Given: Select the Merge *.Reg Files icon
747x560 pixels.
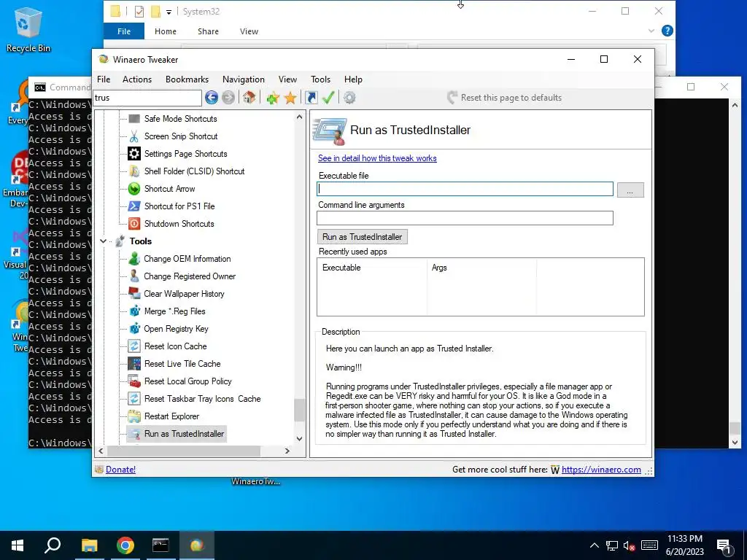Looking at the screenshot, I should [134, 311].
